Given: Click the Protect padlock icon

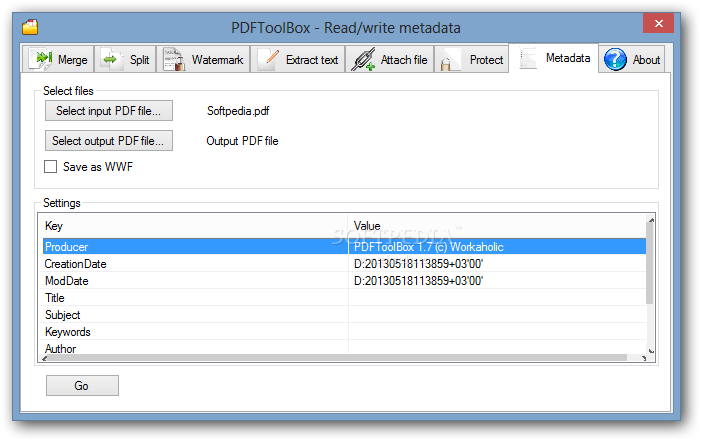Looking at the screenshot, I should pos(450,60).
